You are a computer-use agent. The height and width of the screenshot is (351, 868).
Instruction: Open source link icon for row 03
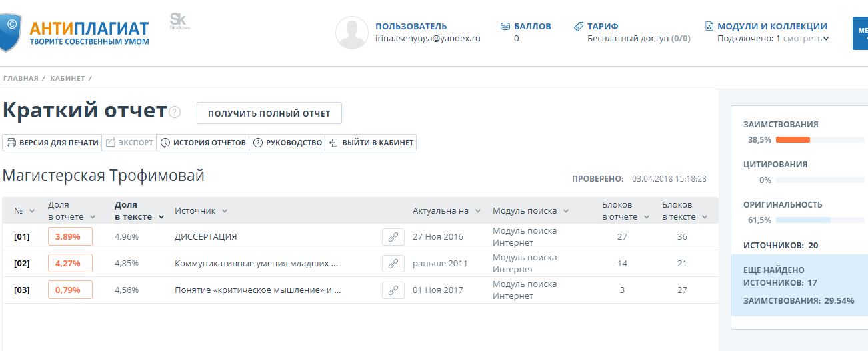tap(393, 290)
